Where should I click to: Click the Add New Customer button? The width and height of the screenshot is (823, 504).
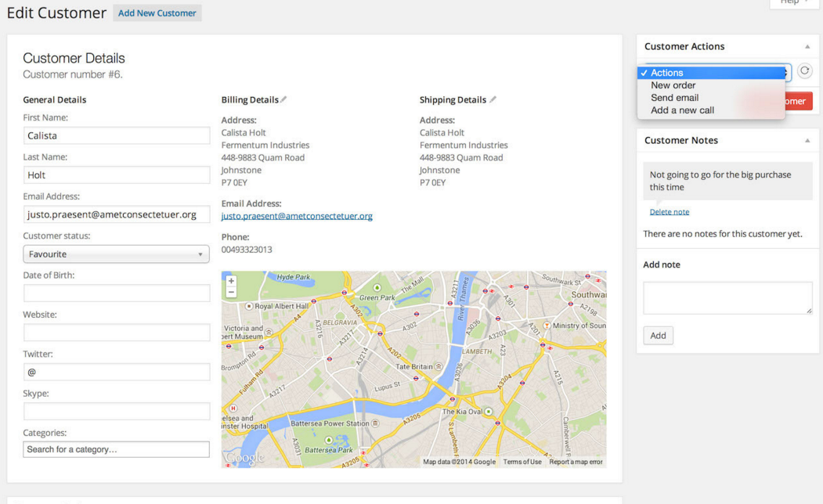157,13
